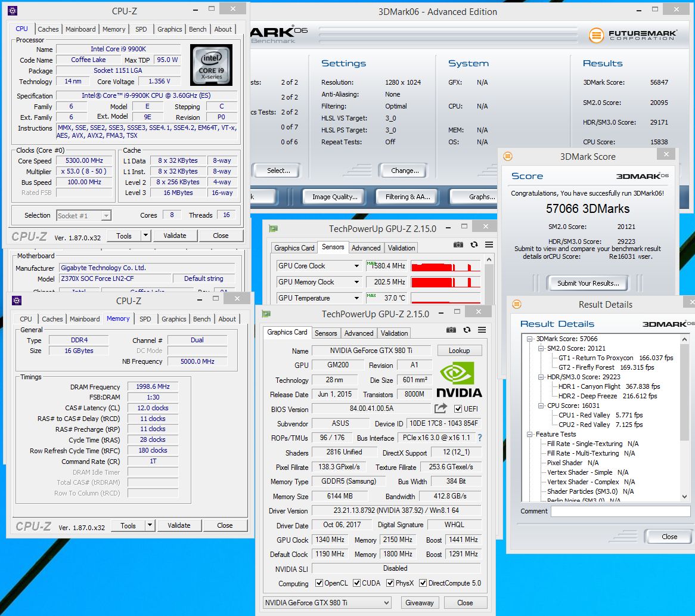Screen dimensions: 695x616
Task: Open hamburger menu in GPU-Z Sensors window
Action: click(489, 245)
